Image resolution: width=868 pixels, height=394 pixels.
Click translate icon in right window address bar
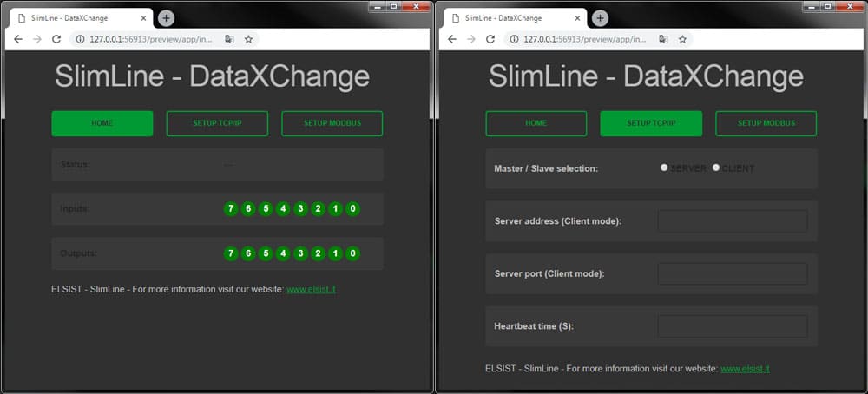[x=663, y=39]
